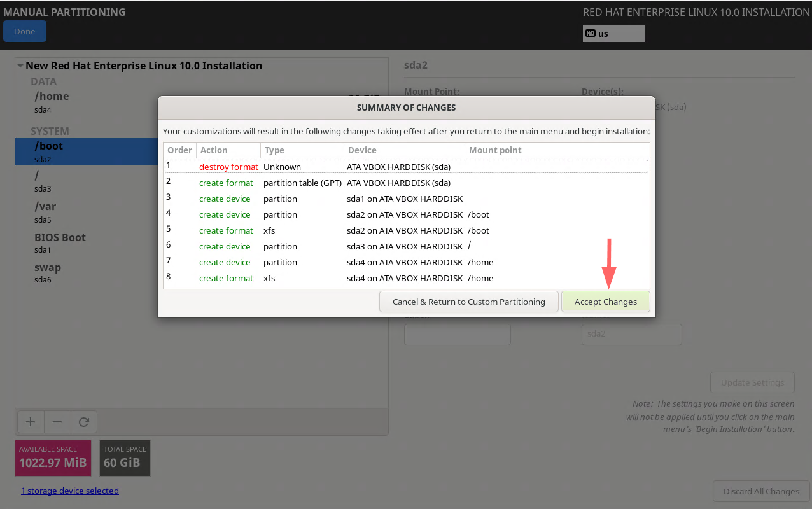Select row 7 create device sda4 /home
This screenshot has width=812, height=509.
pyautogui.click(x=406, y=262)
